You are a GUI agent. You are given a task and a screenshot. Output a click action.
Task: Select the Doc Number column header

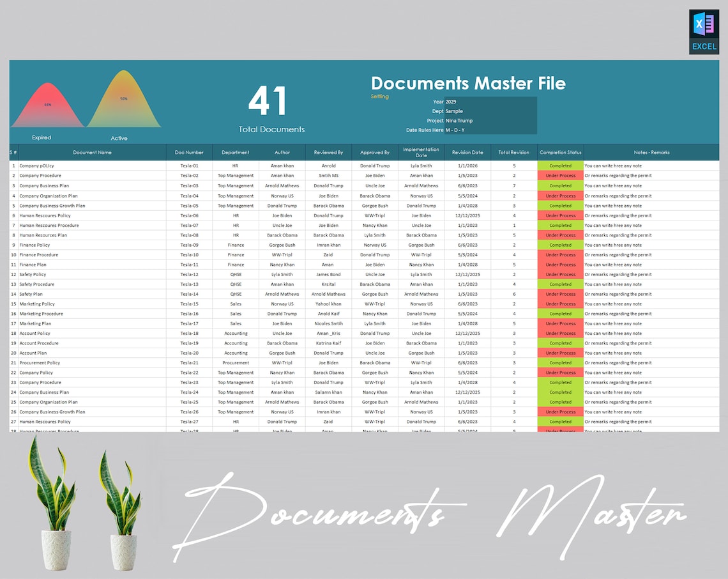click(x=189, y=152)
